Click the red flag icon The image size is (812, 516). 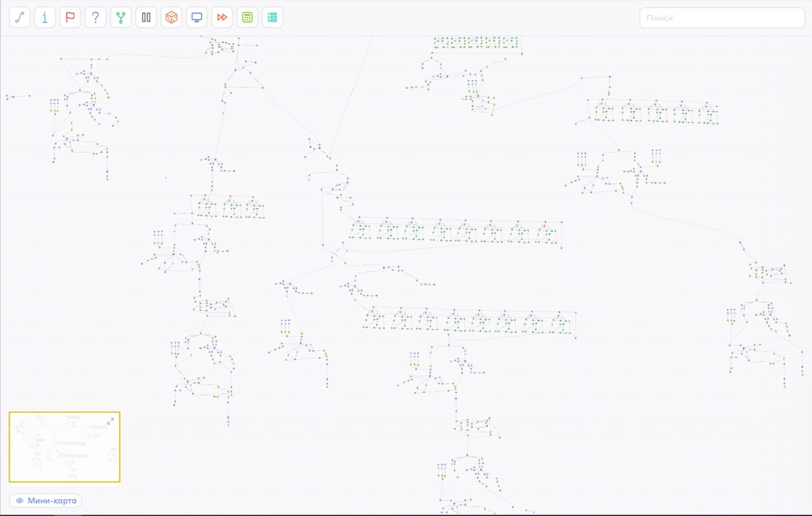pyautogui.click(x=70, y=18)
